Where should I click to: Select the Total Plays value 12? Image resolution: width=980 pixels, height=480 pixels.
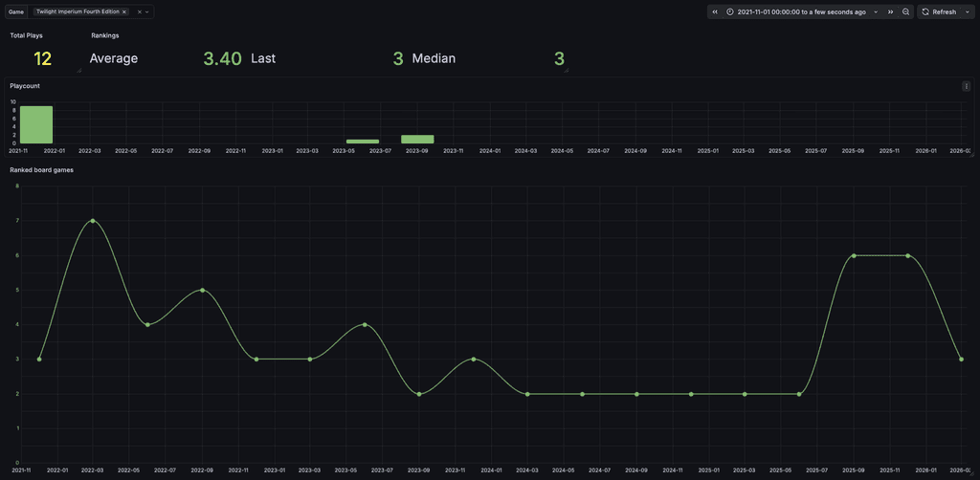click(x=42, y=58)
